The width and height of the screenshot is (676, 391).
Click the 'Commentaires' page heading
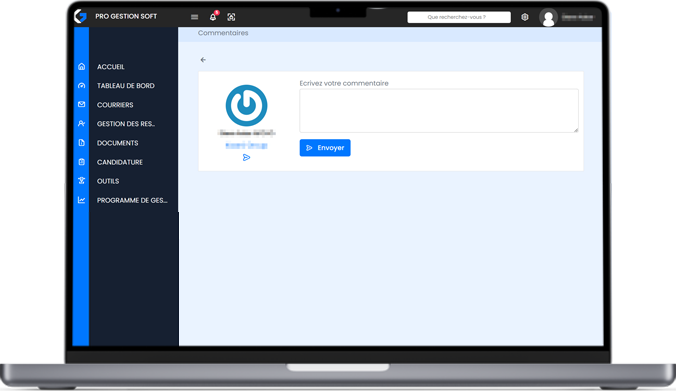[x=223, y=33]
